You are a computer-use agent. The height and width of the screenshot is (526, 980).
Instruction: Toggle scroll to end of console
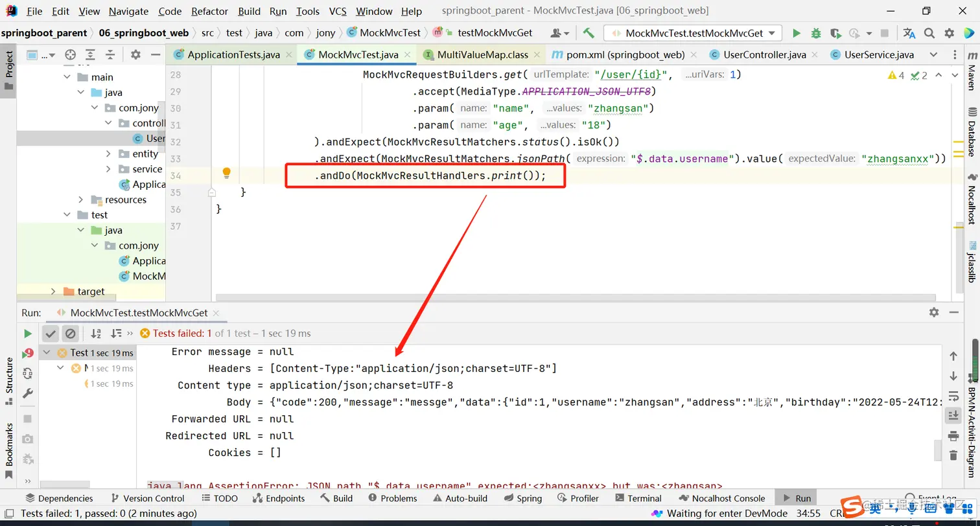click(953, 416)
